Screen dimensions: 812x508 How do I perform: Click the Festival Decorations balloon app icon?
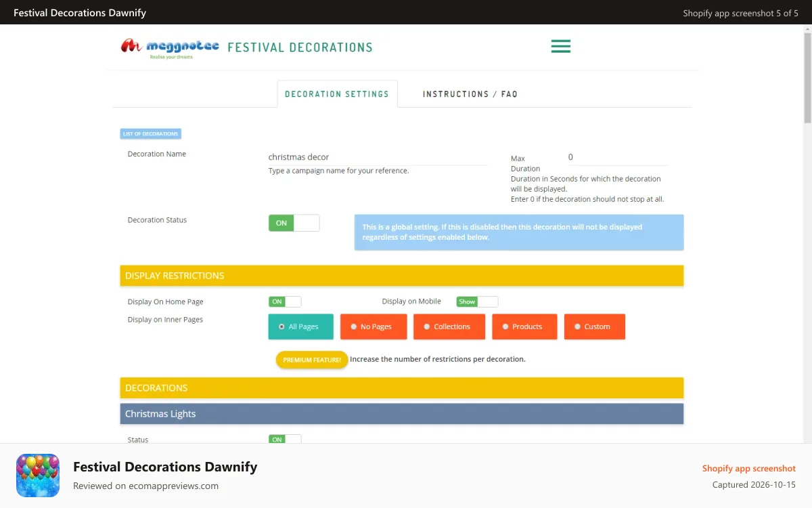pos(38,475)
